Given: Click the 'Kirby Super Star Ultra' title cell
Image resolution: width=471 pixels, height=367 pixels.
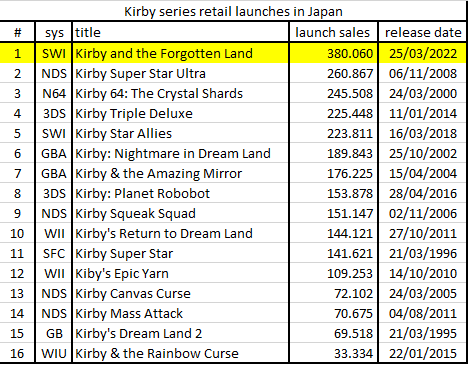Looking at the screenshot, I should [180, 73].
